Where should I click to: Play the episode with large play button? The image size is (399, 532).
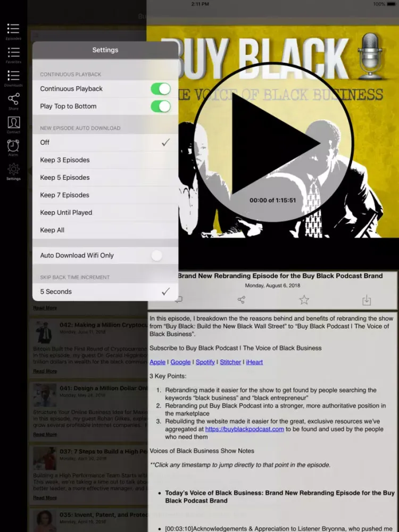(x=273, y=143)
